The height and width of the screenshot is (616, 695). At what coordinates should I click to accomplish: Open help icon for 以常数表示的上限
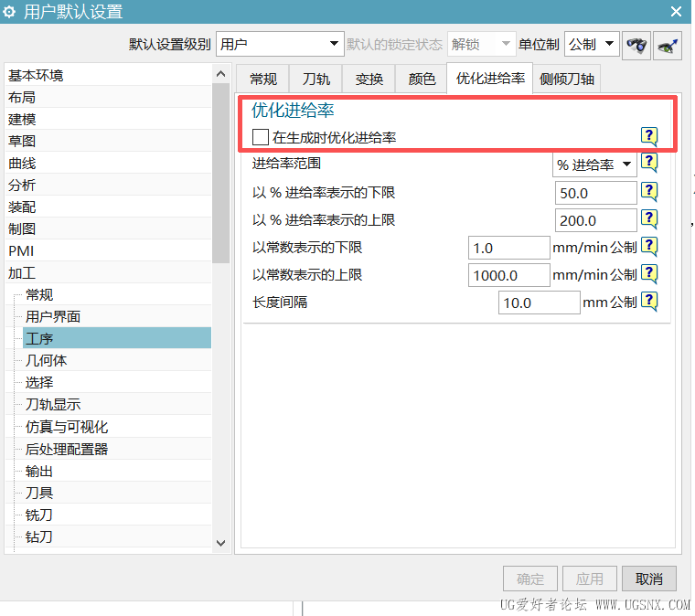[649, 273]
